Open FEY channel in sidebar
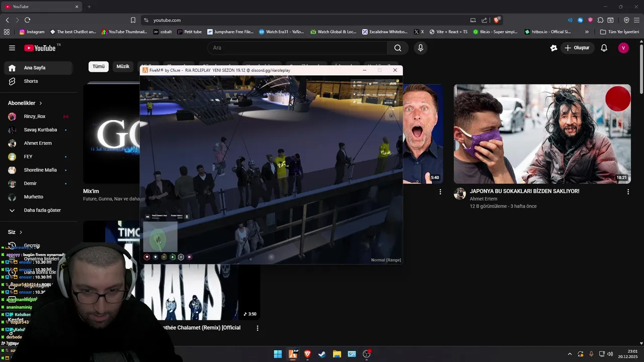 38,157
